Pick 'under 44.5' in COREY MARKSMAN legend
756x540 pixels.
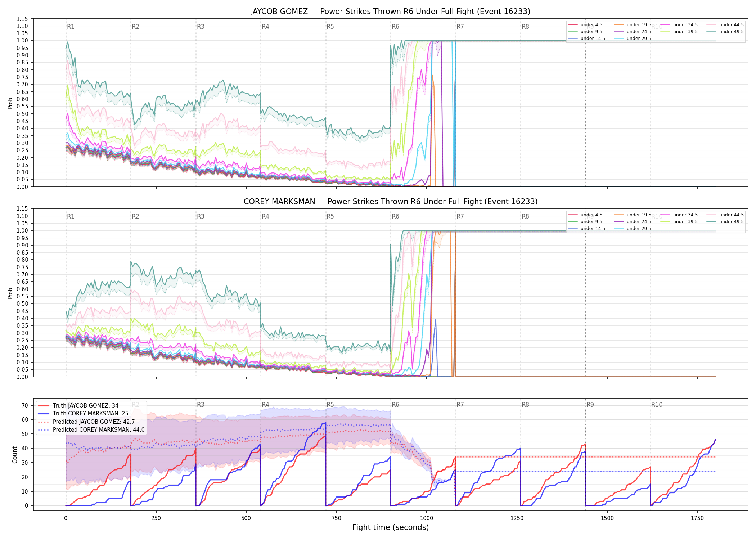[725, 215]
